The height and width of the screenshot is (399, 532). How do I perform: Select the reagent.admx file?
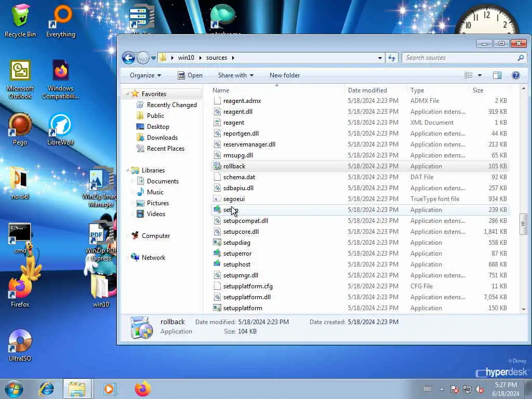point(360,101)
